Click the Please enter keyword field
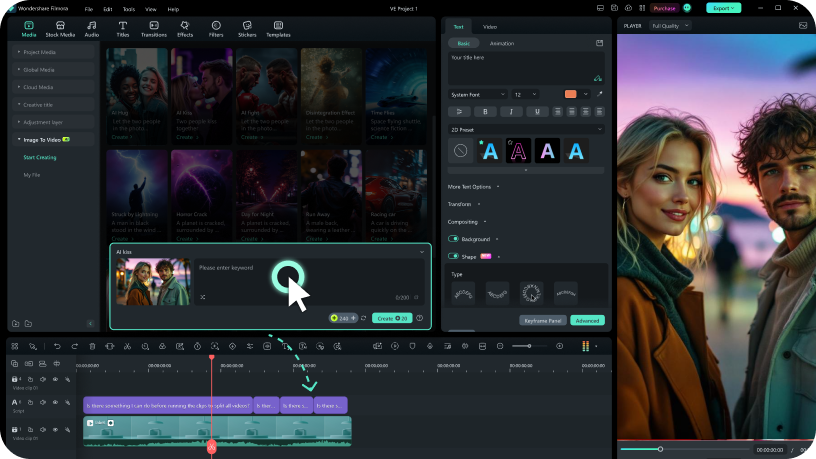Image resolution: width=816 pixels, height=459 pixels. (x=309, y=282)
